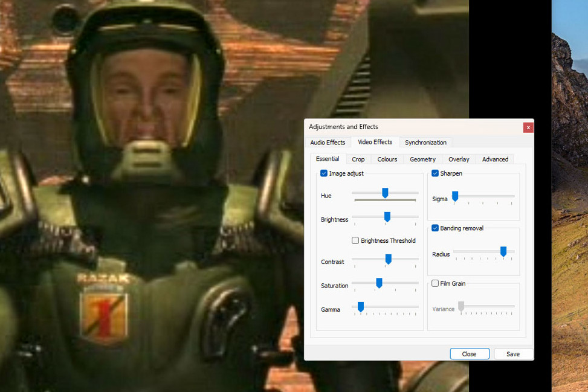Image resolution: width=588 pixels, height=392 pixels.
Task: Open the Overlay tab
Action: click(458, 159)
